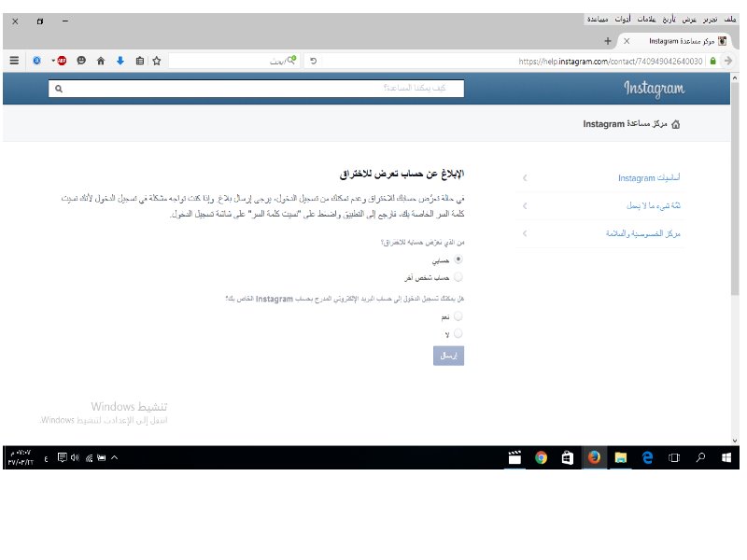This screenshot has height=560, width=747.
Task: Open the Action Center notification icon
Action: point(62,457)
